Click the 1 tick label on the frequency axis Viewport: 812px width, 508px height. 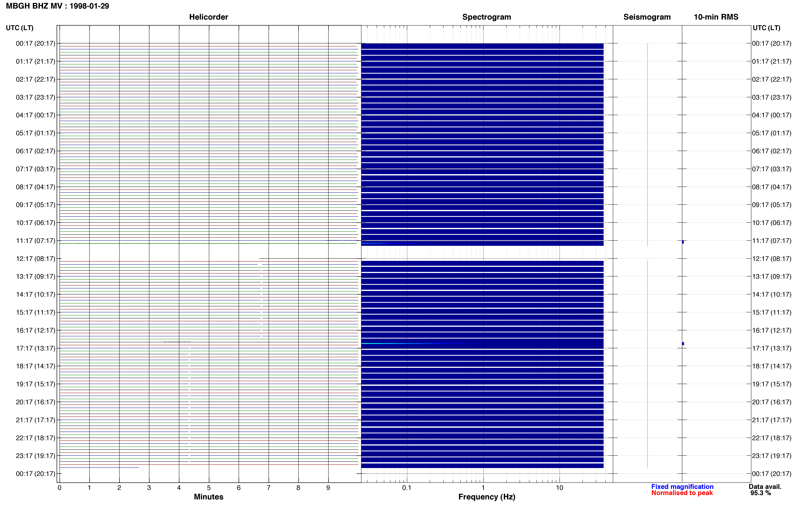[x=483, y=488]
